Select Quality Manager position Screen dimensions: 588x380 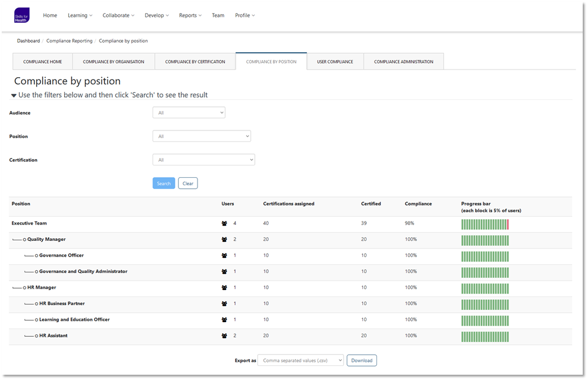[x=47, y=239]
